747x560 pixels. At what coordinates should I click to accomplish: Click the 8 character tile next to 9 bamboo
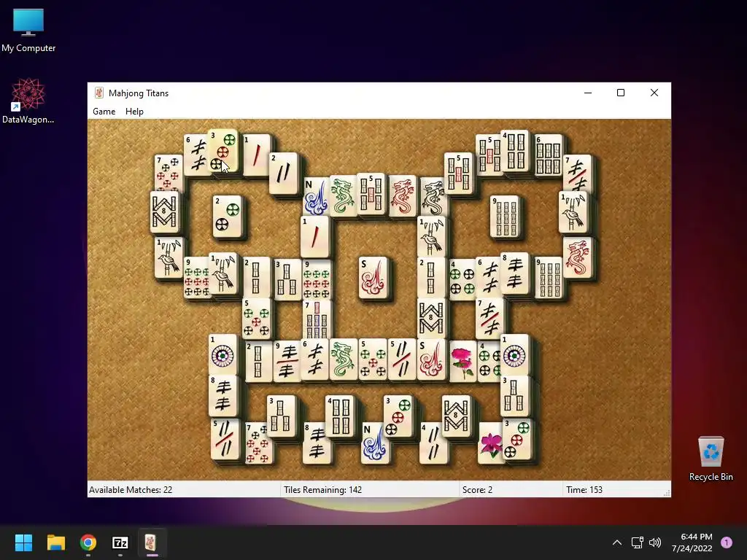[515, 273]
